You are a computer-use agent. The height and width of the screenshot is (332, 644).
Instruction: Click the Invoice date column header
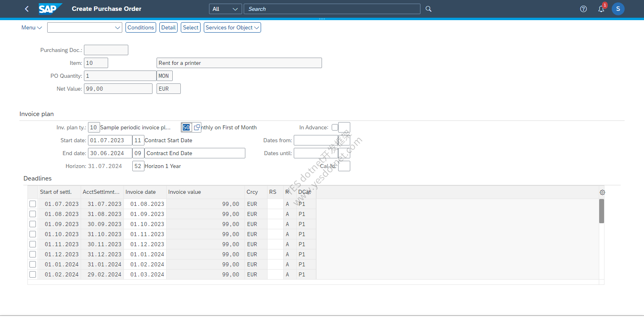pyautogui.click(x=140, y=192)
